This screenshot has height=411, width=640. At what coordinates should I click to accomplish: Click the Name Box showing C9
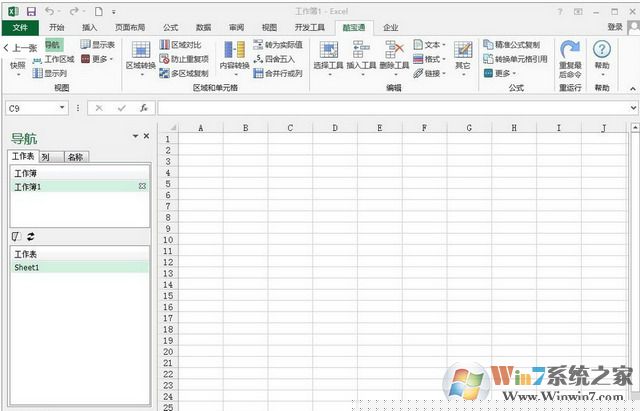pos(32,108)
